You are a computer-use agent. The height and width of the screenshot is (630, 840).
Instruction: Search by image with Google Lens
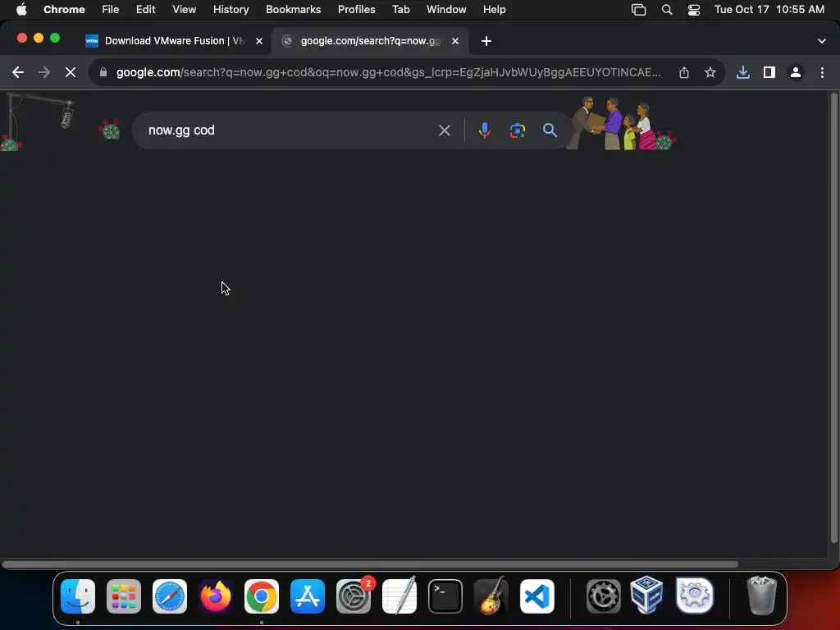517,130
